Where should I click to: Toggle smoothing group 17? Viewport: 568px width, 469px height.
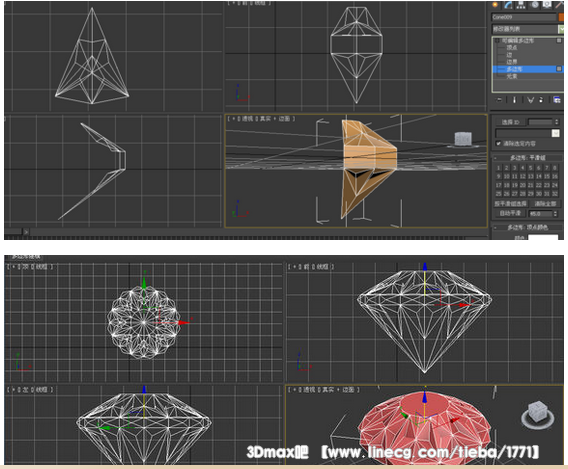499,185
